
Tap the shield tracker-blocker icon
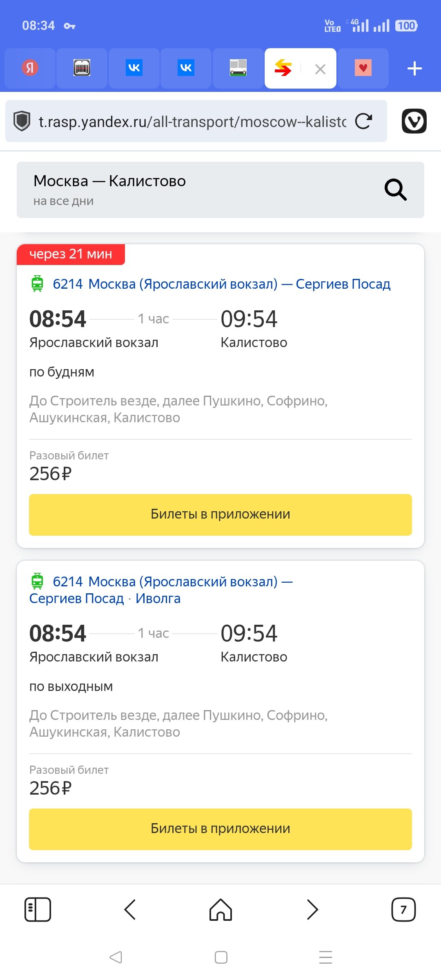(x=22, y=121)
